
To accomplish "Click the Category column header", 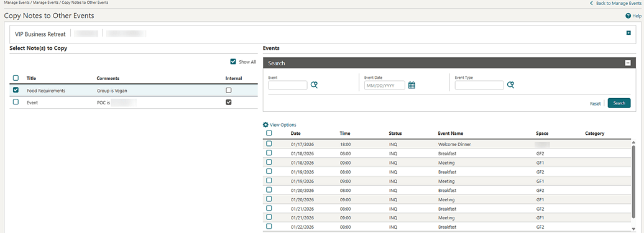I will 595,134.
